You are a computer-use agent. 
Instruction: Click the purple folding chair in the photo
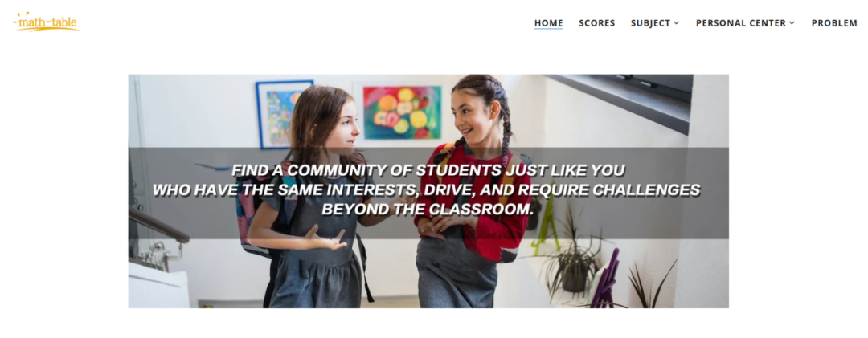pyautogui.click(x=604, y=279)
